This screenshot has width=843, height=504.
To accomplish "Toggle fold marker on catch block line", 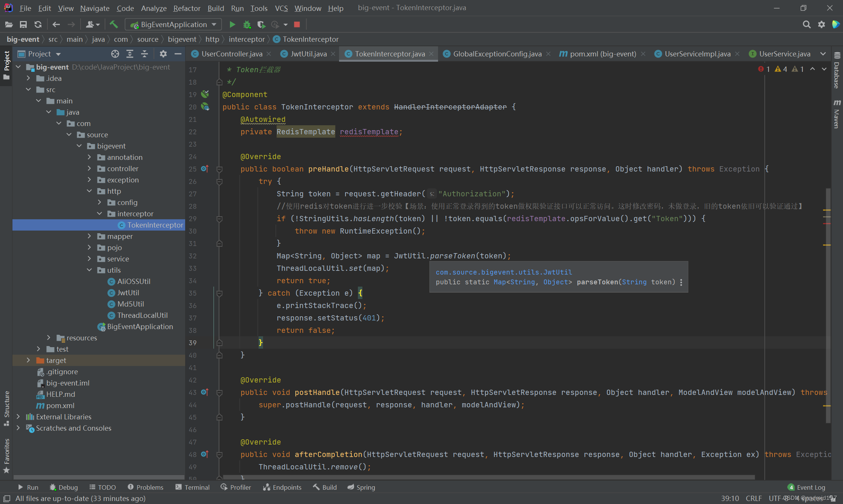I will [x=219, y=293].
